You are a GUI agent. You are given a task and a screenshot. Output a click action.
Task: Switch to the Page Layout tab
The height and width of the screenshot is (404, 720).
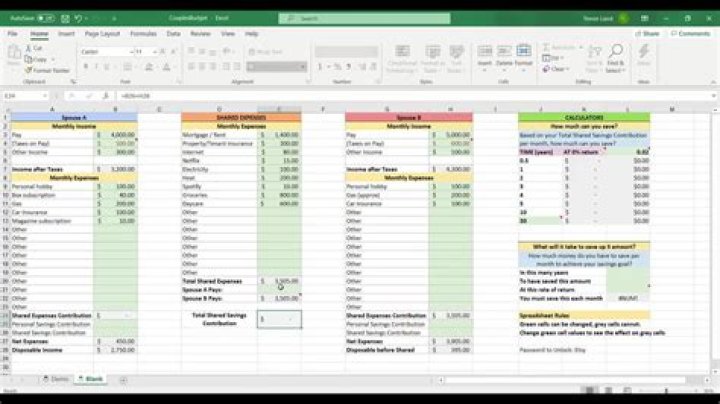[x=104, y=33]
